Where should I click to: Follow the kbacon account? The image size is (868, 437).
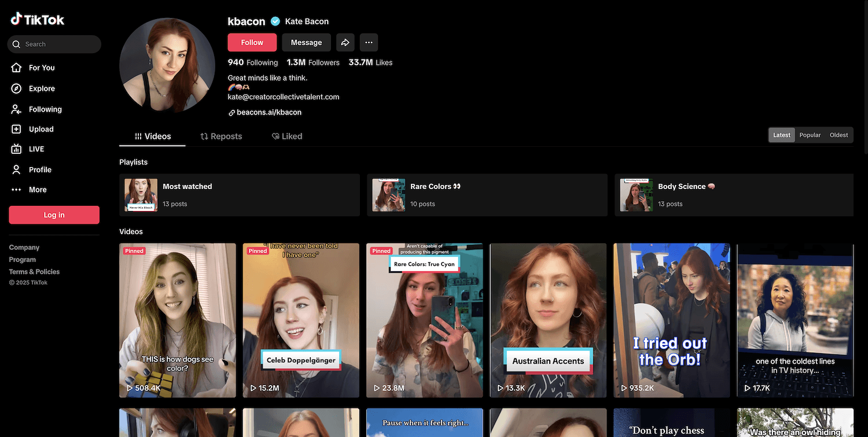pyautogui.click(x=252, y=42)
